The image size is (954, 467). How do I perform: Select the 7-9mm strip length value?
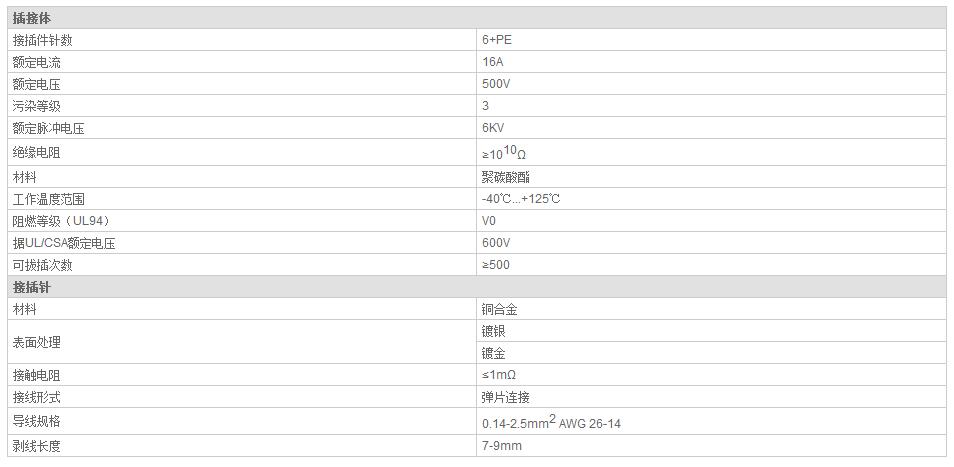click(502, 446)
